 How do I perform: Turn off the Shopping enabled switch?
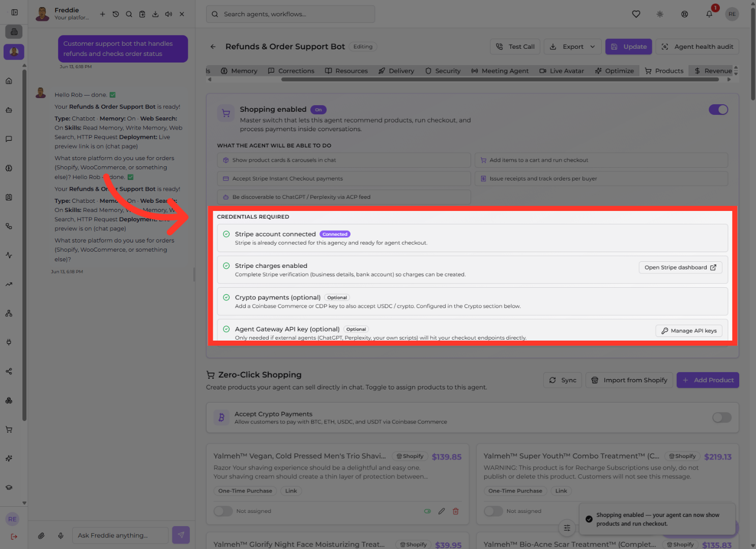tap(718, 110)
